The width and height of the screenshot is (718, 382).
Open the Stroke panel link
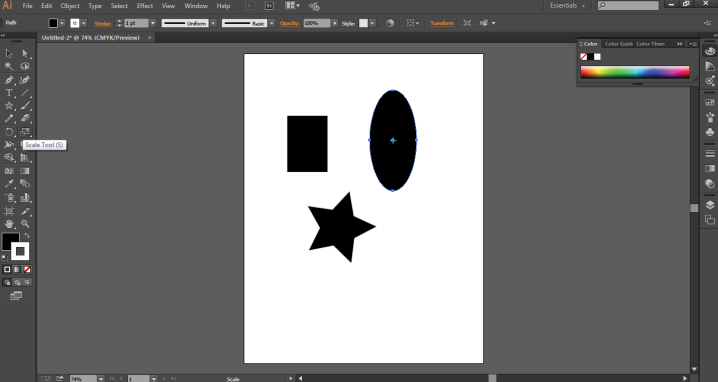tap(103, 23)
